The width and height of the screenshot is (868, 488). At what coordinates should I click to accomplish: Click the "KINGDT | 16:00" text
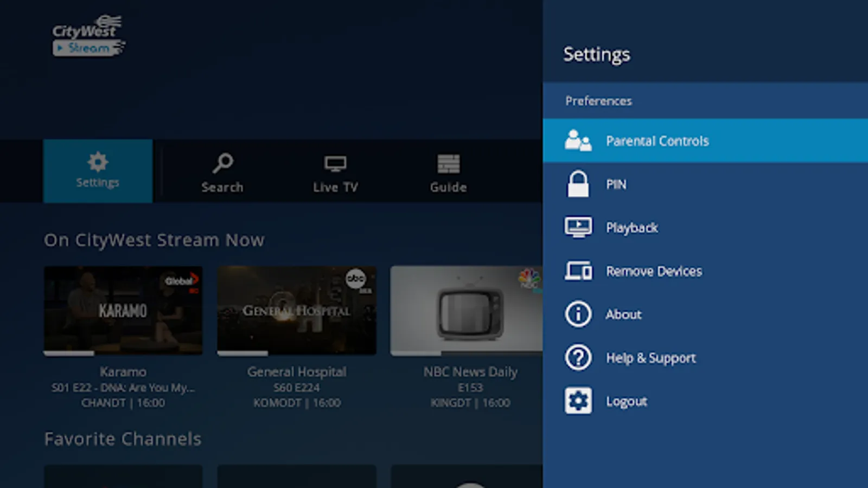470,403
